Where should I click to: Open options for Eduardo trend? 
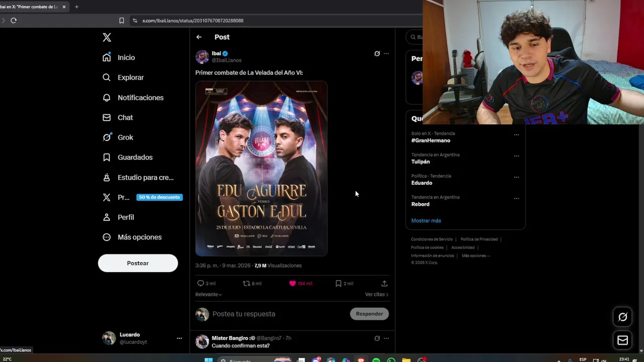click(516, 177)
